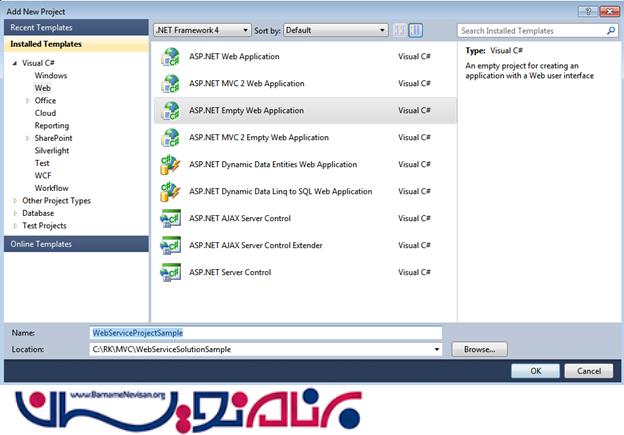Click the ASP.NET Web Application template icon
624x435 pixels.
tap(171, 57)
